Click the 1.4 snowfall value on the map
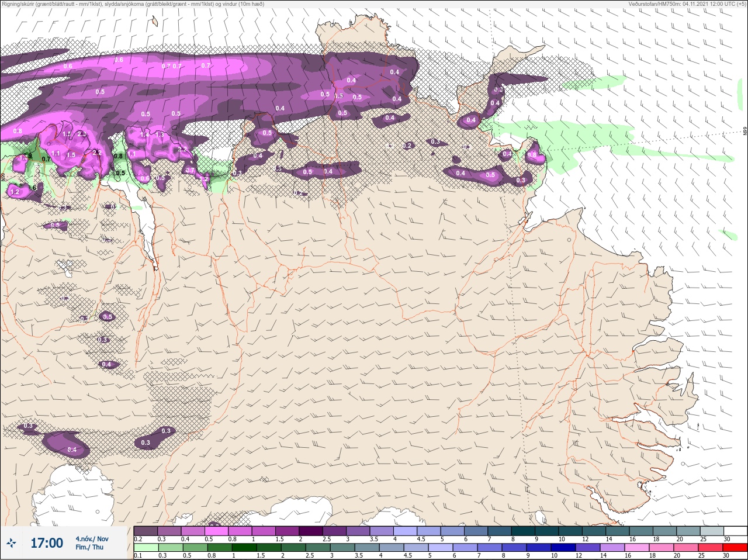 click(x=145, y=134)
